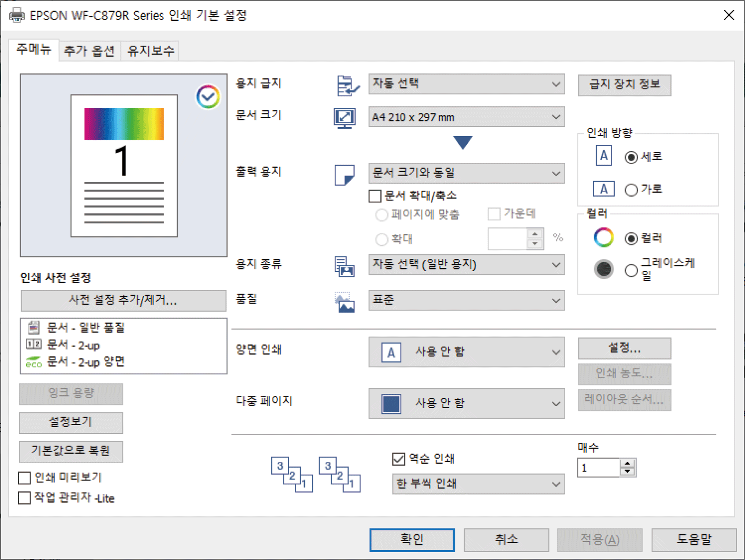
Task: Click the document size monitor icon
Action: coord(345,118)
